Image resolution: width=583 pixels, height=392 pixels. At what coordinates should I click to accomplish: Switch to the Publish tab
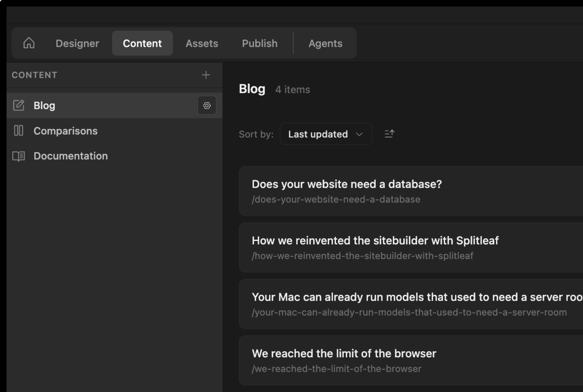coord(260,43)
